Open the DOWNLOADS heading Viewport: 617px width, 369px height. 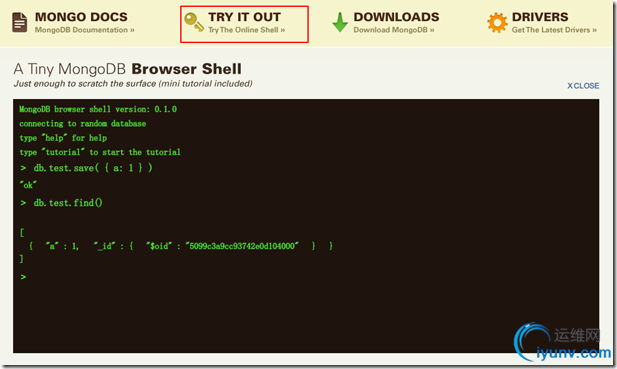[396, 17]
